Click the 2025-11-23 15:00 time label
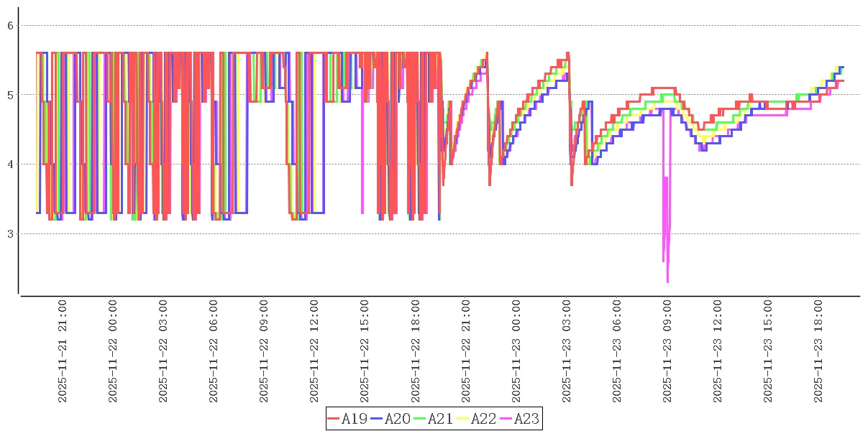This screenshot has height=431, width=868. 767,351
